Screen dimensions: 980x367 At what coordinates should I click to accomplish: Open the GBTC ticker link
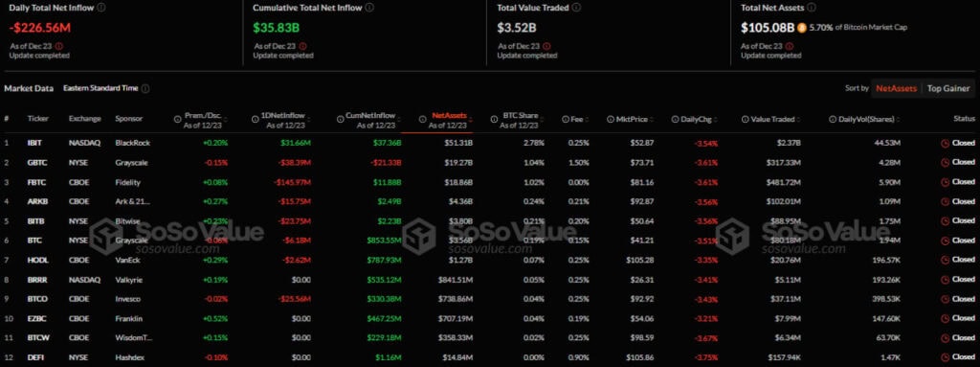[35, 162]
